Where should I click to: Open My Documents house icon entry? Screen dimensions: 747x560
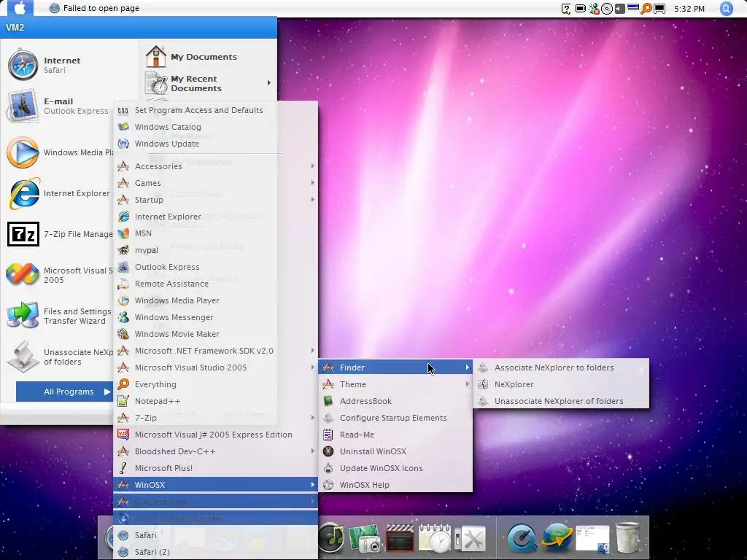click(192, 57)
